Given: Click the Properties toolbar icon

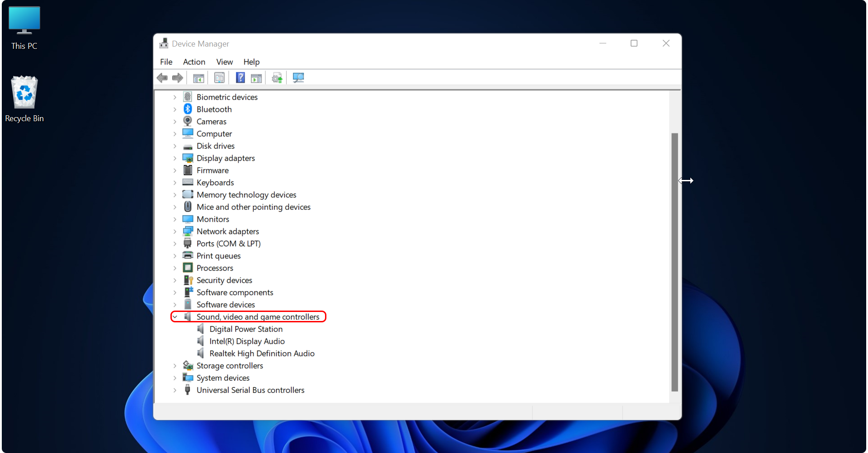Looking at the screenshot, I should click(x=219, y=78).
